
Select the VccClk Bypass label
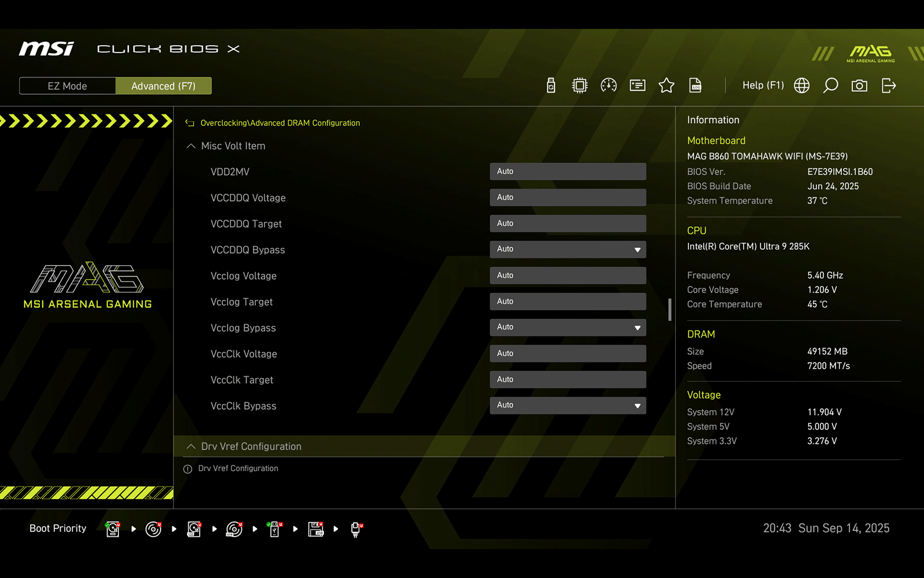pos(243,406)
